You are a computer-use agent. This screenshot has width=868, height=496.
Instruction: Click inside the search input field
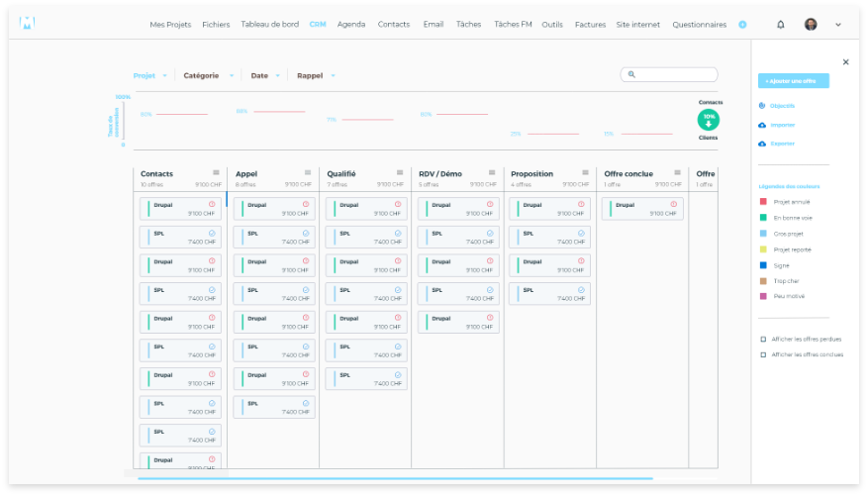tap(669, 74)
